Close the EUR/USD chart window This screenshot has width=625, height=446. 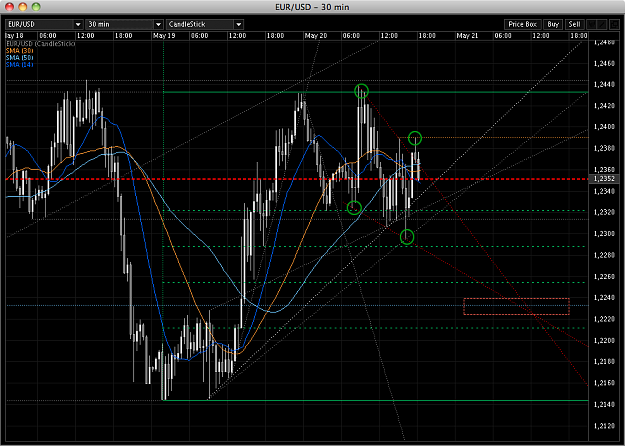coord(9,7)
